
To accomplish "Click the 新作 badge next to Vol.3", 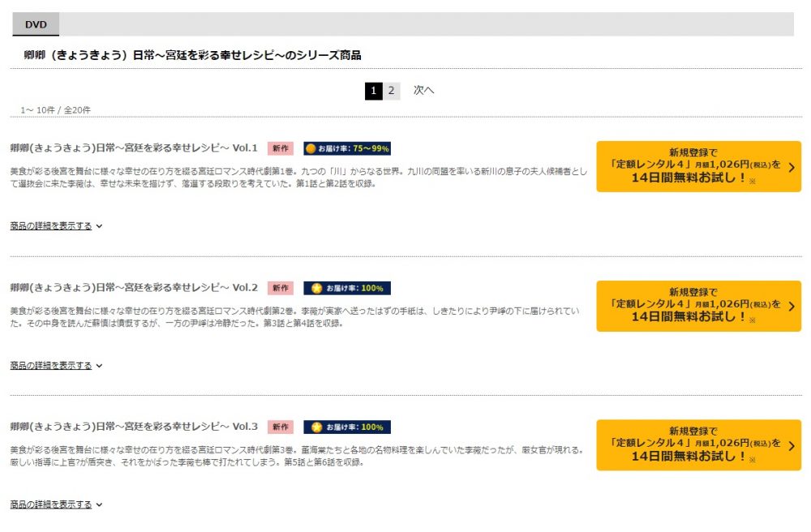I will 281,427.
